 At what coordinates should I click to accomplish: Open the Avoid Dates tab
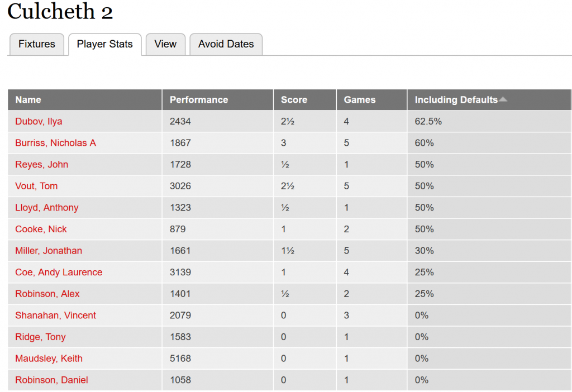click(x=226, y=44)
